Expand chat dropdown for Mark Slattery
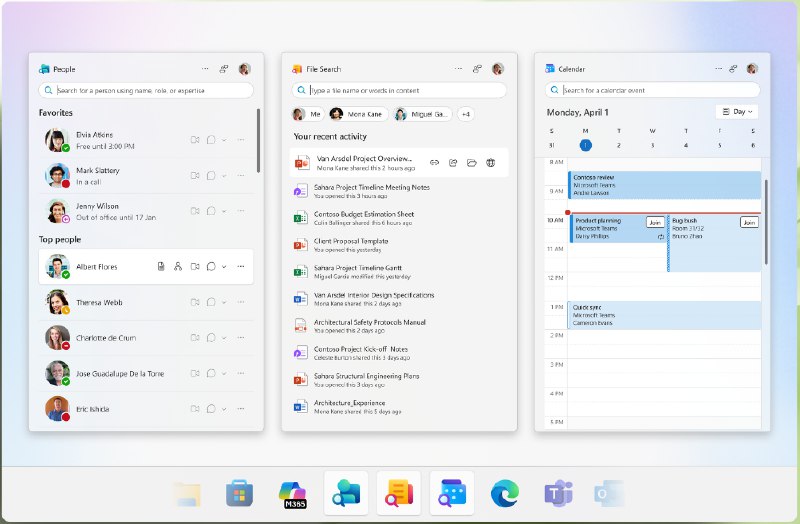 pos(224,176)
